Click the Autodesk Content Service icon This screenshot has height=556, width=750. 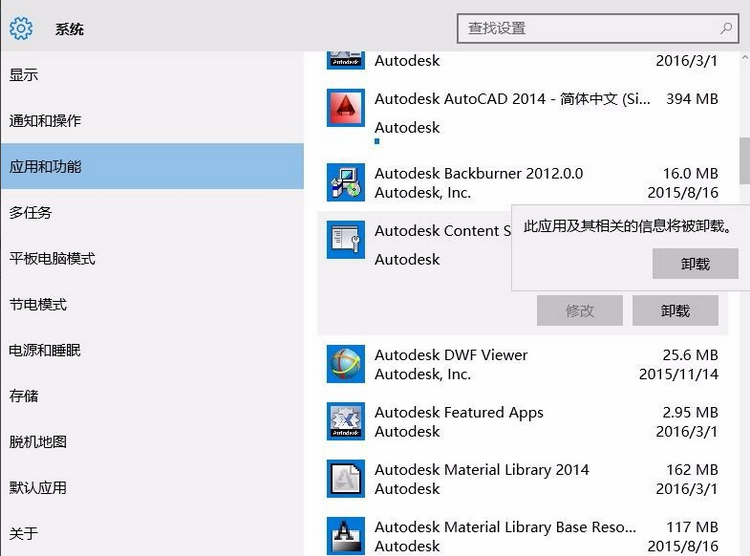pos(346,240)
